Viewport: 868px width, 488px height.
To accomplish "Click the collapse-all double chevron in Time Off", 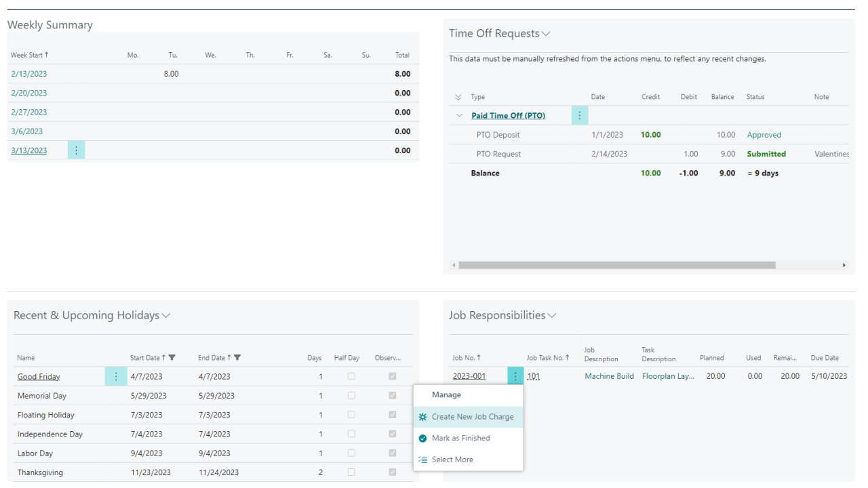I will tap(458, 97).
